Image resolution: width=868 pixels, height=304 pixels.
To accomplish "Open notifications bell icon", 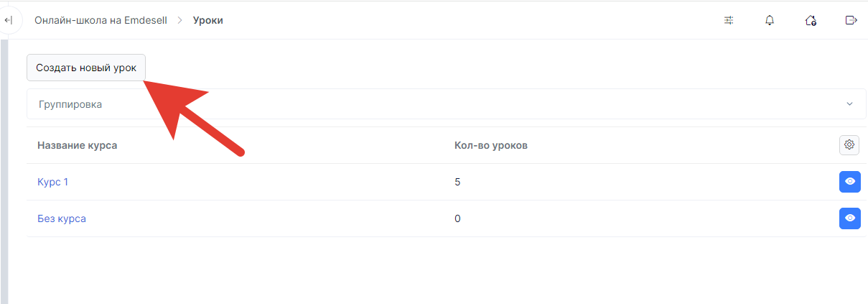I will (770, 20).
